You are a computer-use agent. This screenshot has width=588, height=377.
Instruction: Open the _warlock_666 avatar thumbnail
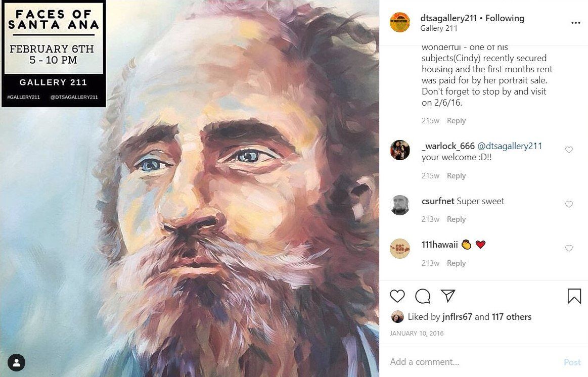(x=400, y=150)
